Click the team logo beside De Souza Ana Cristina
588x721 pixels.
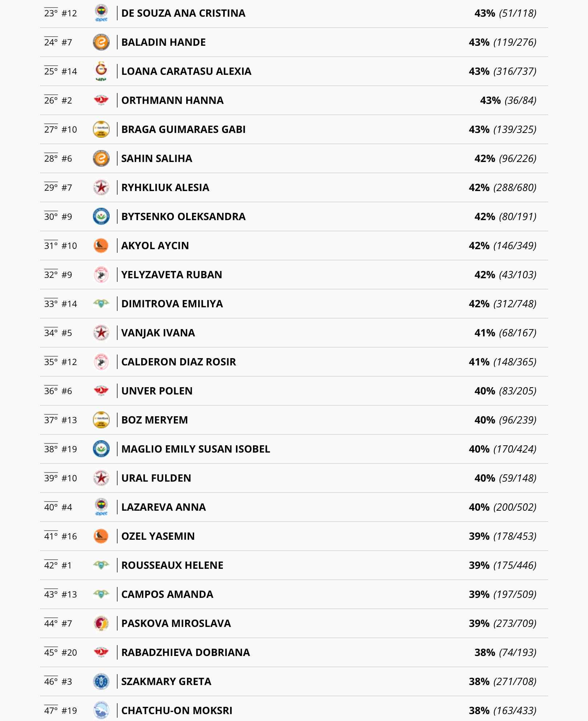click(x=101, y=13)
